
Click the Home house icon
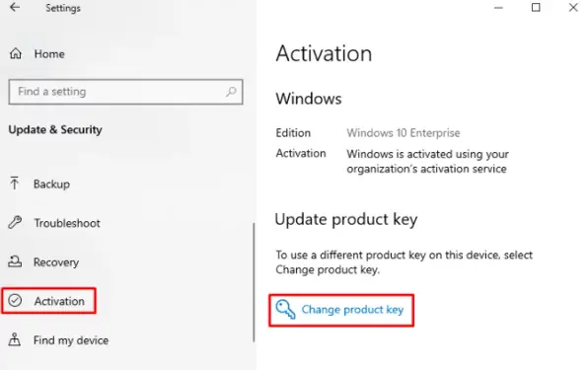(16, 53)
